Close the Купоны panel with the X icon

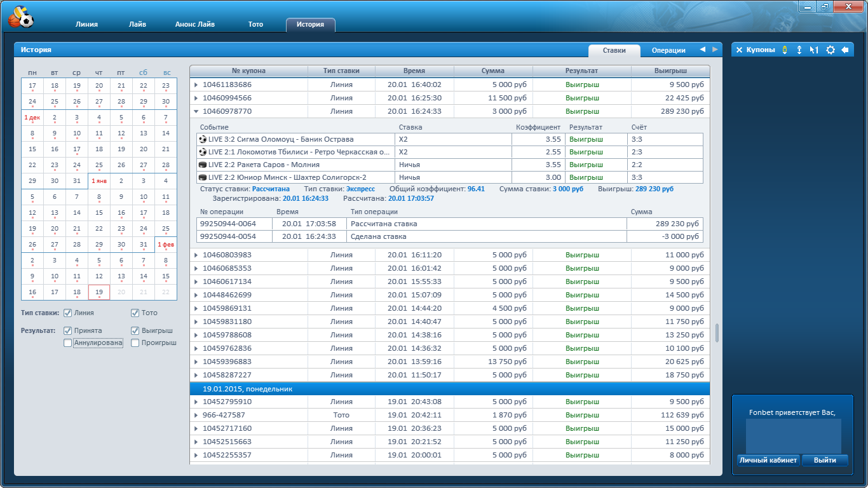click(x=739, y=50)
